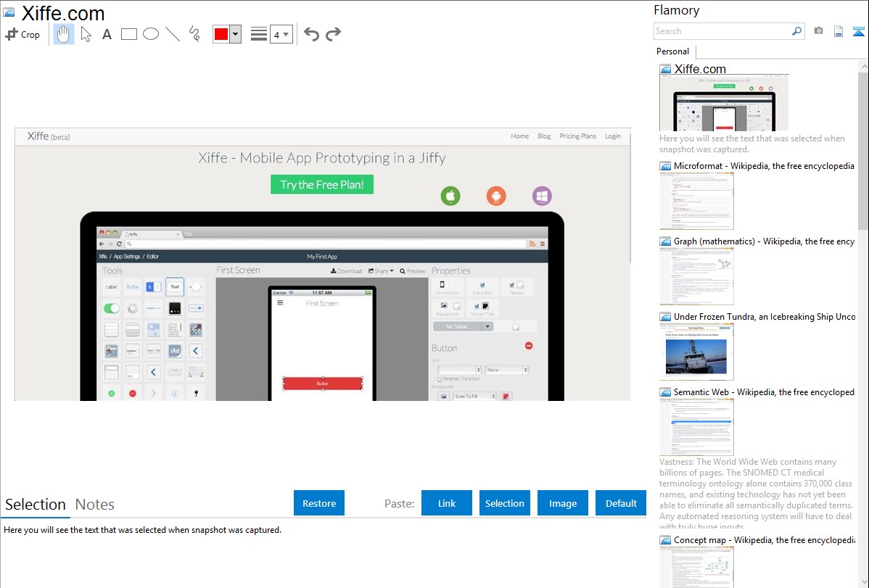
Task: Choose the arrow pointer tool
Action: coord(86,34)
